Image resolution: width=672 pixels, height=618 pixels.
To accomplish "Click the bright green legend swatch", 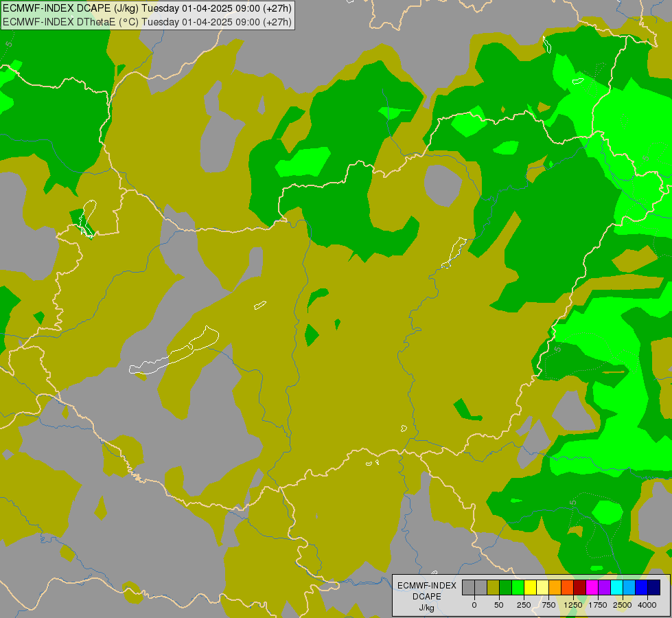I will click(518, 587).
